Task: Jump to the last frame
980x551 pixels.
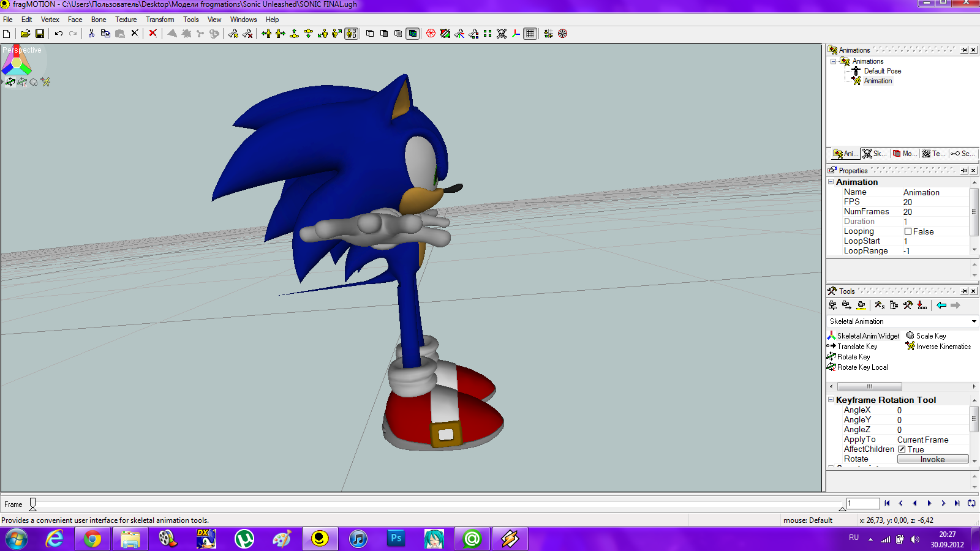Action: pos(957,503)
